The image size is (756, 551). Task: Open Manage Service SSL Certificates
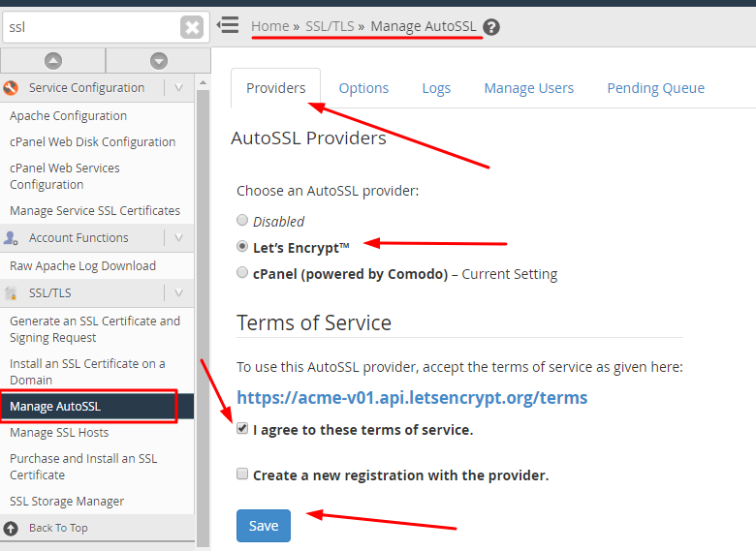pyautogui.click(x=95, y=211)
